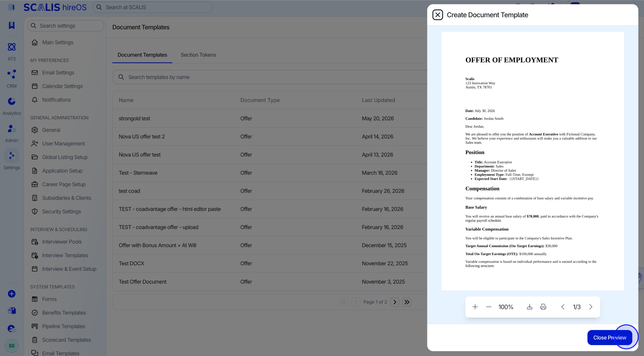The height and width of the screenshot is (356, 644).
Task: Open Admin module in left rail
Action: (x=12, y=133)
